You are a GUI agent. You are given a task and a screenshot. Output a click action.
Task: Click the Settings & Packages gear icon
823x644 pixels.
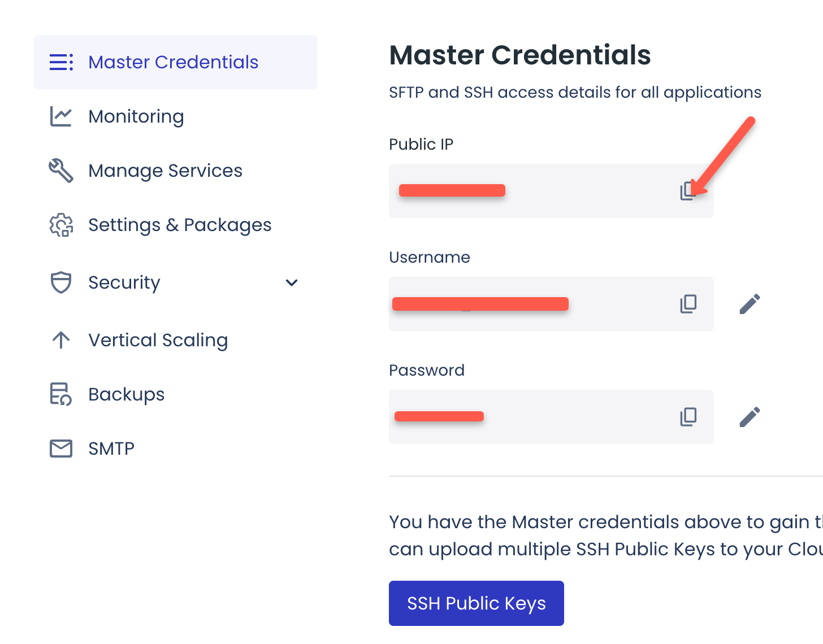coord(61,225)
